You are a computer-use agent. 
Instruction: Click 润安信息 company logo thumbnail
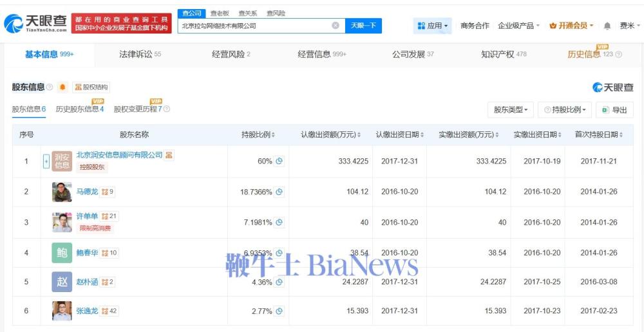coord(62,161)
